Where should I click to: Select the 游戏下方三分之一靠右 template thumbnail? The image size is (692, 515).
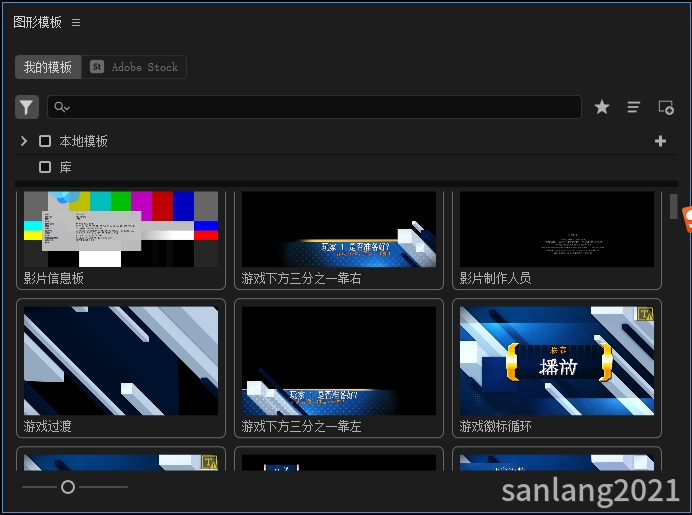click(x=339, y=229)
